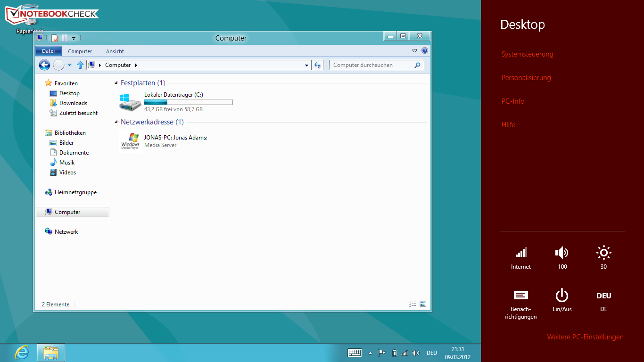Open the system menu icon in Explorer title bar
This screenshot has height=362, width=644.
pyautogui.click(x=40, y=38)
